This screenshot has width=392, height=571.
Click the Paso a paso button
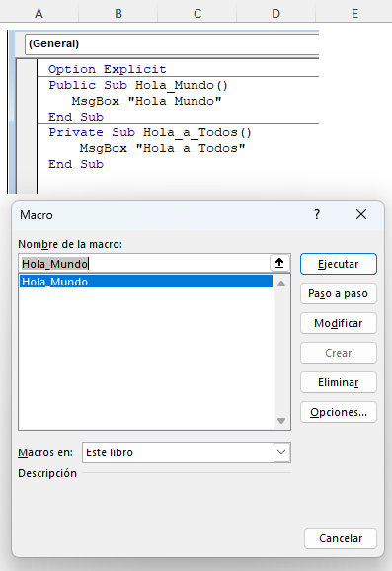(x=338, y=293)
